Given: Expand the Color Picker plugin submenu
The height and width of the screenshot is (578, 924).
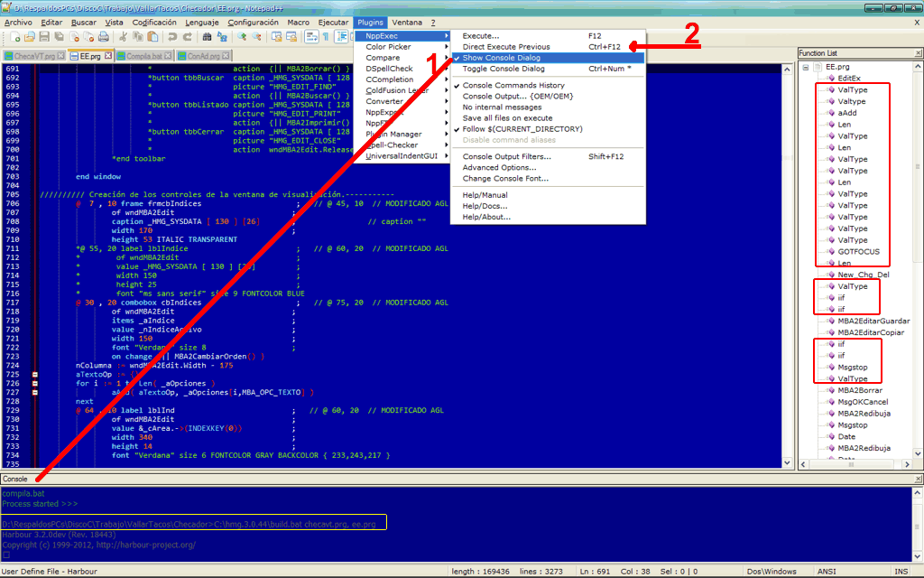Looking at the screenshot, I should pos(402,47).
